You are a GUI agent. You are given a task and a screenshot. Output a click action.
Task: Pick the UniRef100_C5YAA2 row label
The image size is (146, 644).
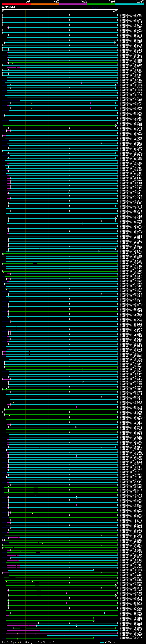[x=131, y=593]
